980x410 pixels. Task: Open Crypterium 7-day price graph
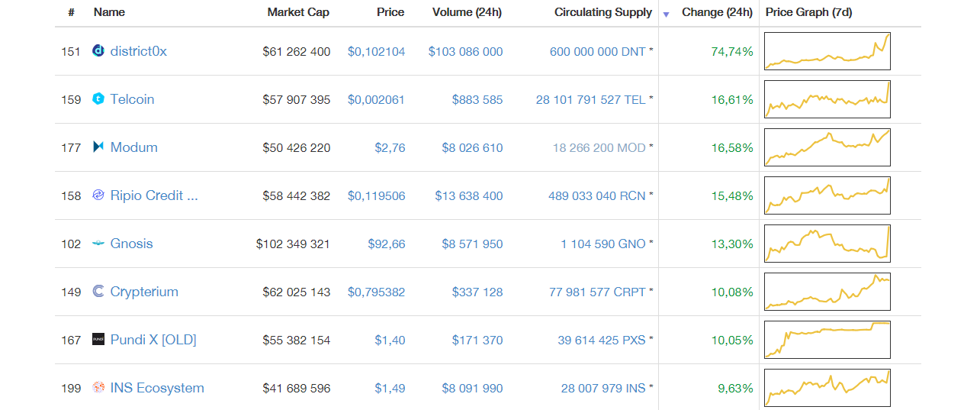coord(827,292)
